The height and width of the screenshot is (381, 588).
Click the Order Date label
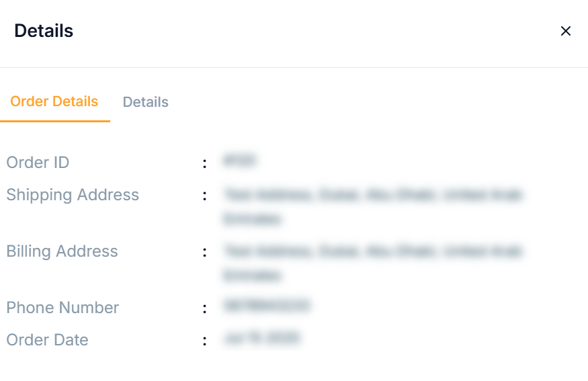coord(47,340)
